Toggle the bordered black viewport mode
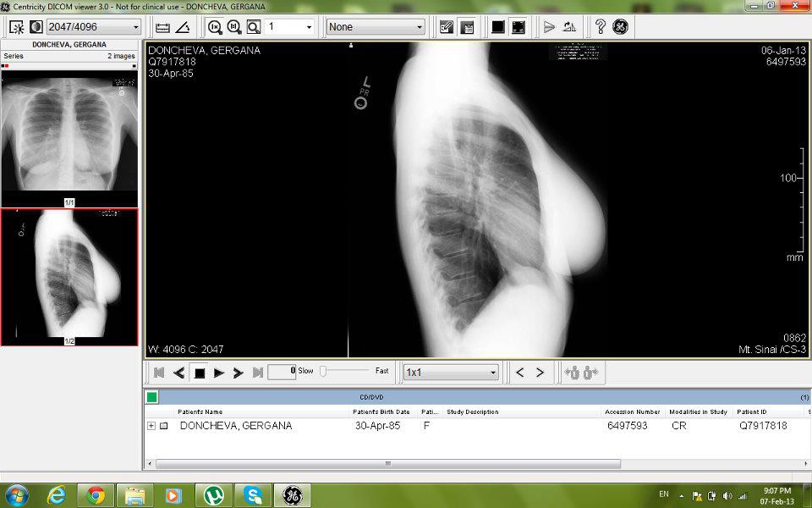Image resolution: width=812 pixels, height=508 pixels. pos(518,27)
